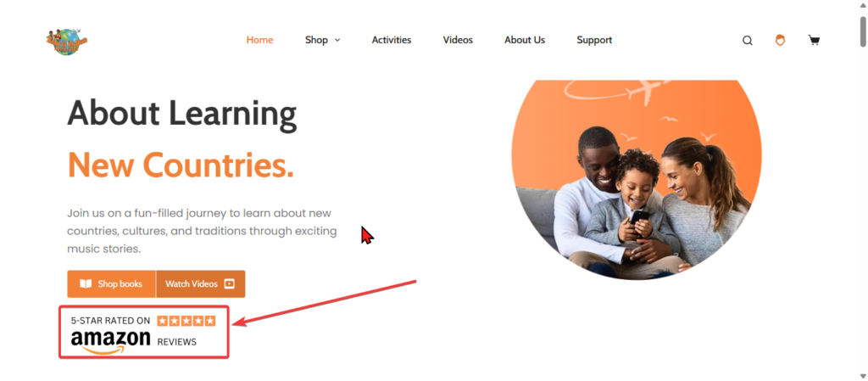Click the vertical page scrollbar thumb

pyautogui.click(x=863, y=31)
